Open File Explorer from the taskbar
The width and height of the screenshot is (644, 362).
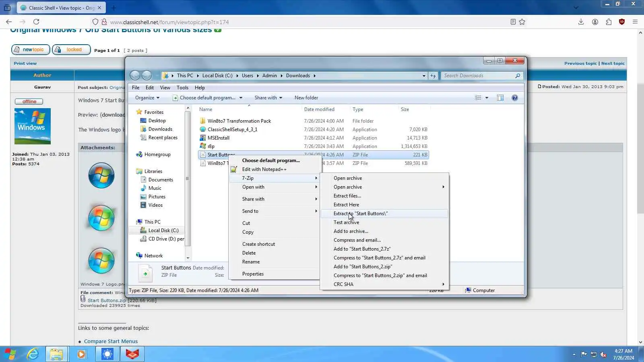(56, 354)
